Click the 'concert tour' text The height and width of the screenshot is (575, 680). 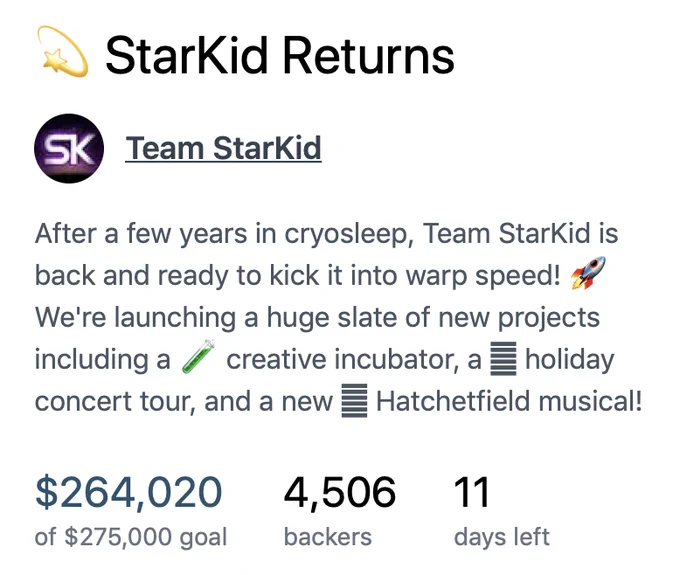112,402
